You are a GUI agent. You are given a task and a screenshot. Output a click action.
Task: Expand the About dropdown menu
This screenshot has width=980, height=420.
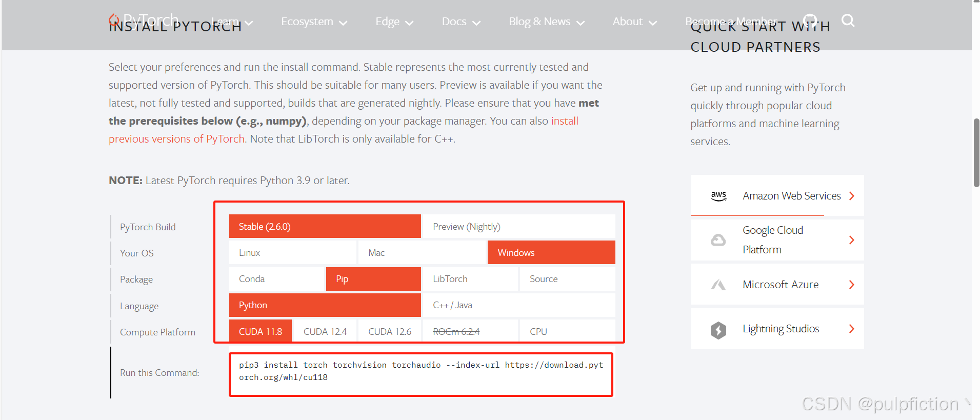click(634, 22)
